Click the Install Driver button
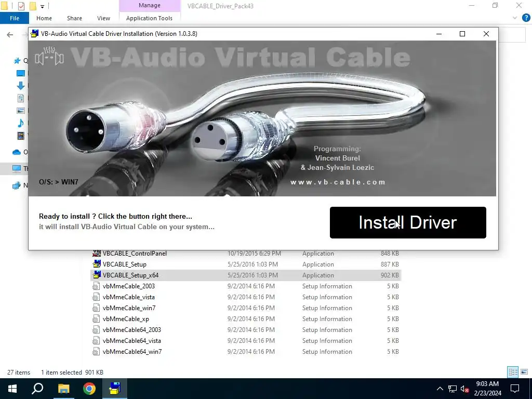Image resolution: width=532 pixels, height=399 pixels. pos(408,222)
